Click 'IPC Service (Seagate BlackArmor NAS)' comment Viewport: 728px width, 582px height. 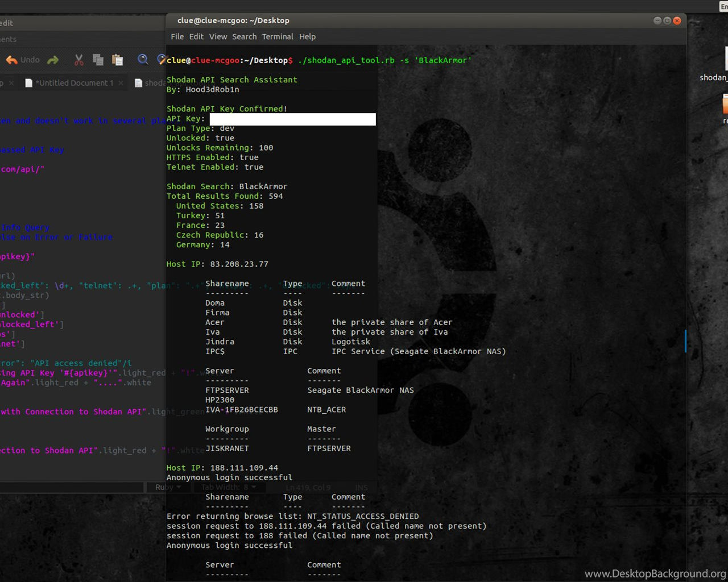419,351
